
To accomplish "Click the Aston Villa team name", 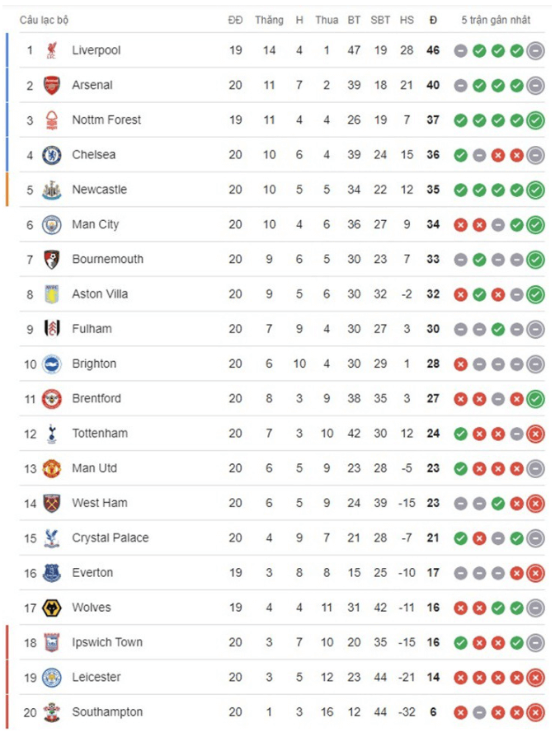I will (x=100, y=294).
